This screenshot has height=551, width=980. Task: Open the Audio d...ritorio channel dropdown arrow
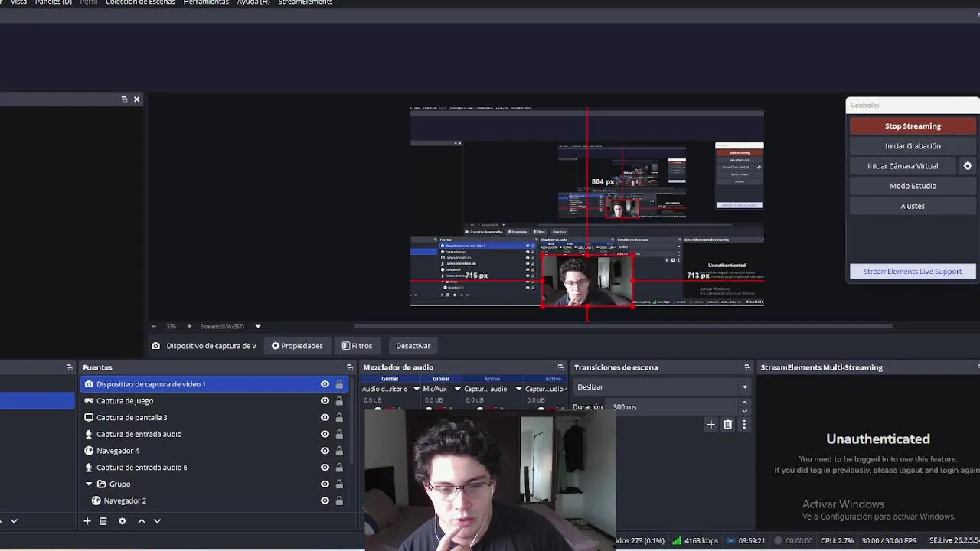[416, 389]
